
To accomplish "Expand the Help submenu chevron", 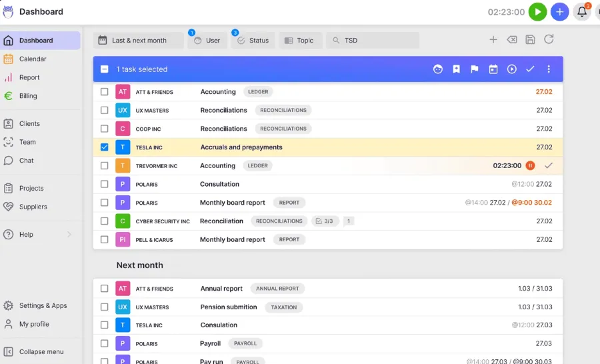I will click(x=69, y=234).
